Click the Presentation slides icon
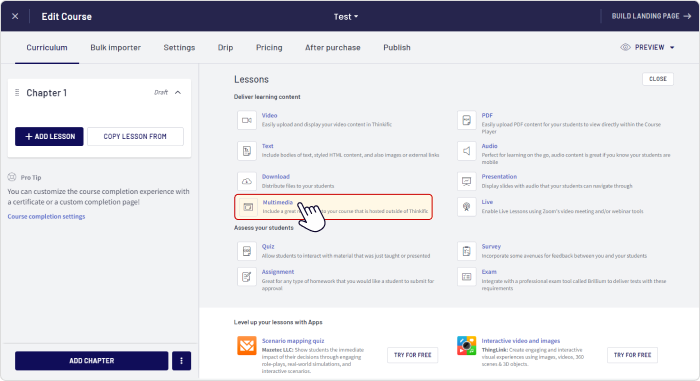Screen dimensions: 700x381 (467, 181)
